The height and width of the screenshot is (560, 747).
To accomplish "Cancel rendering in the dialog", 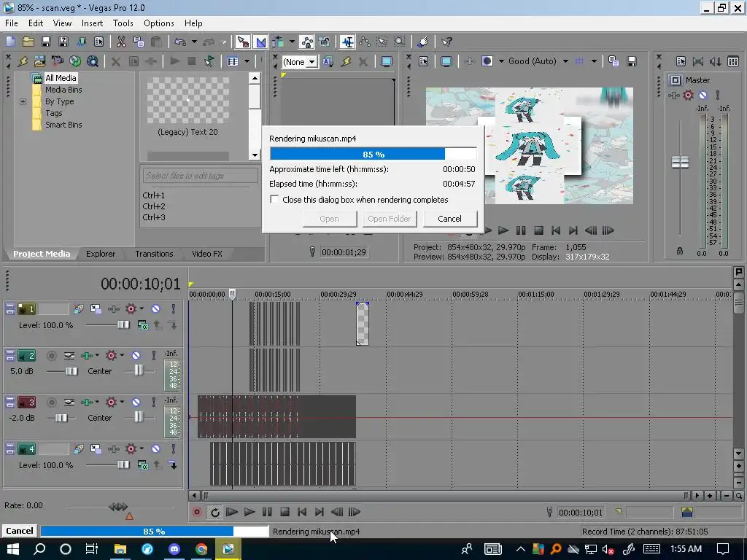I will [x=449, y=219].
